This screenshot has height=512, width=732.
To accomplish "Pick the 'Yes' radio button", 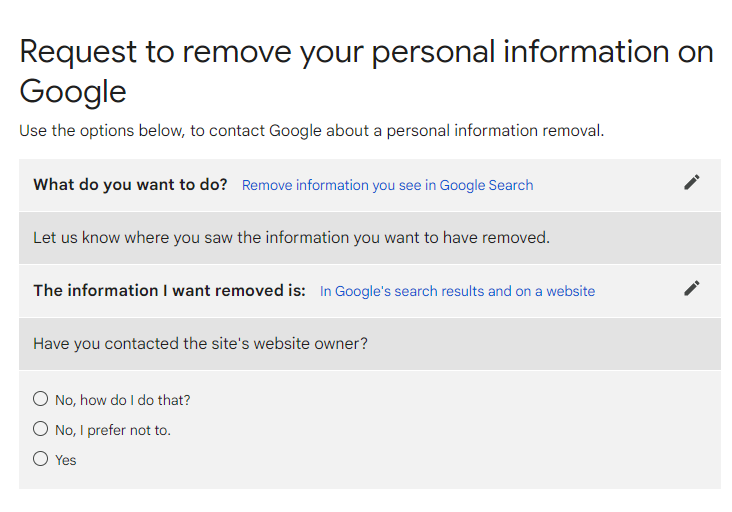I will (x=40, y=459).
